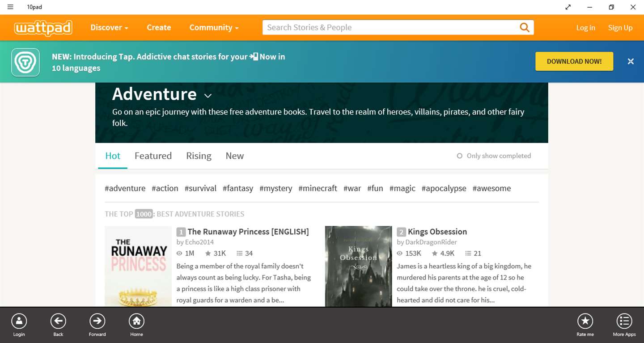Click the #action tag
Image resolution: width=644 pixels, height=343 pixels.
point(165,188)
